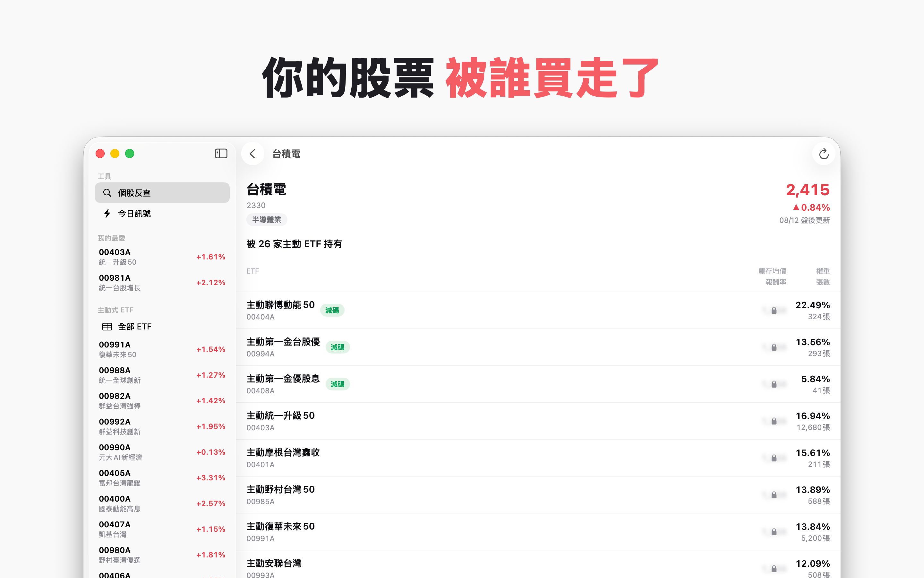Open 主動統一升級50 holding row
Screen dimensions: 924x578
tap(538, 421)
